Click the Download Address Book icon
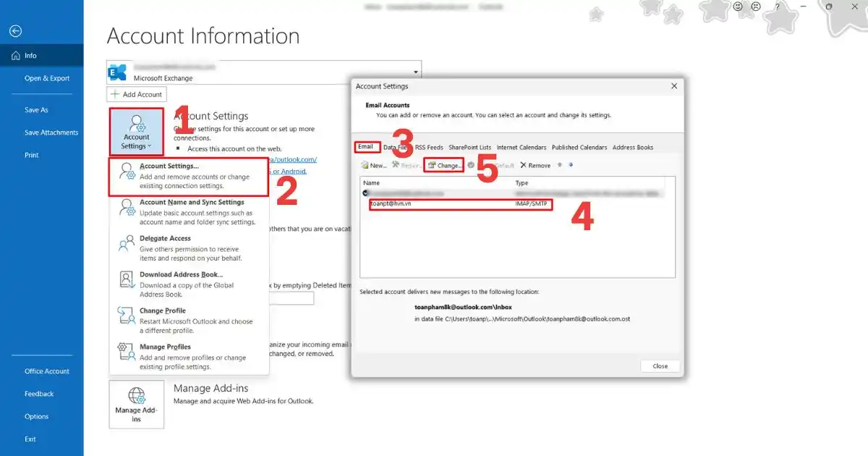The height and width of the screenshot is (456, 868). coord(127,279)
